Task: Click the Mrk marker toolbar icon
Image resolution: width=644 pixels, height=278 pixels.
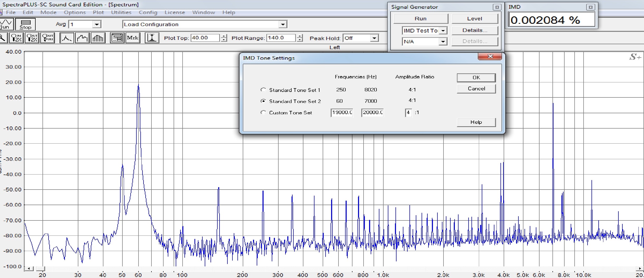Action: pos(132,38)
